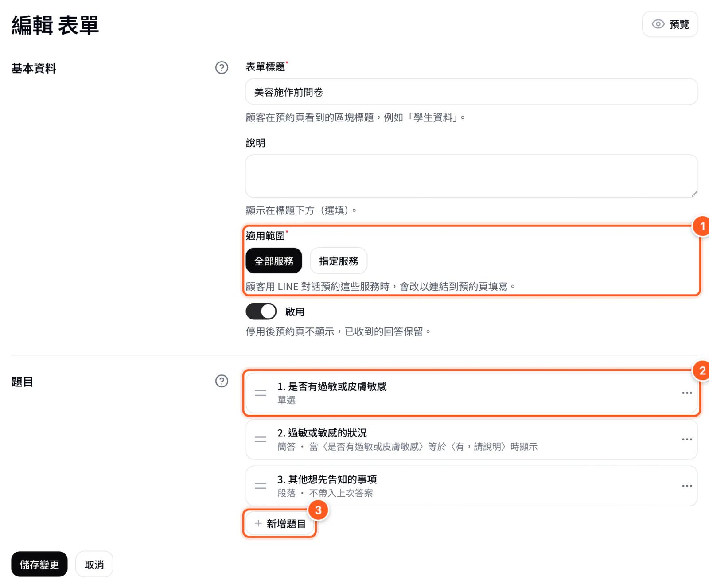The width and height of the screenshot is (709, 588).
Task: Grab drag handle of question 2 過敏或敏感的狀況
Action: click(261, 440)
